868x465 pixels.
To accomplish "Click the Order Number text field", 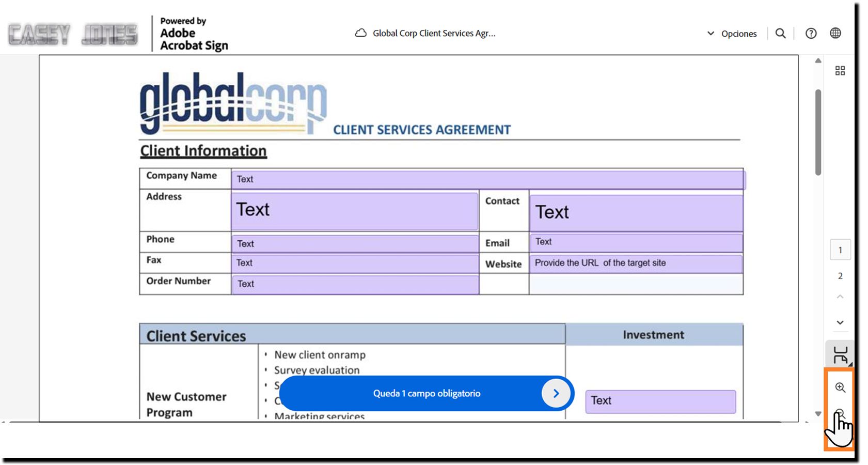I will point(355,284).
